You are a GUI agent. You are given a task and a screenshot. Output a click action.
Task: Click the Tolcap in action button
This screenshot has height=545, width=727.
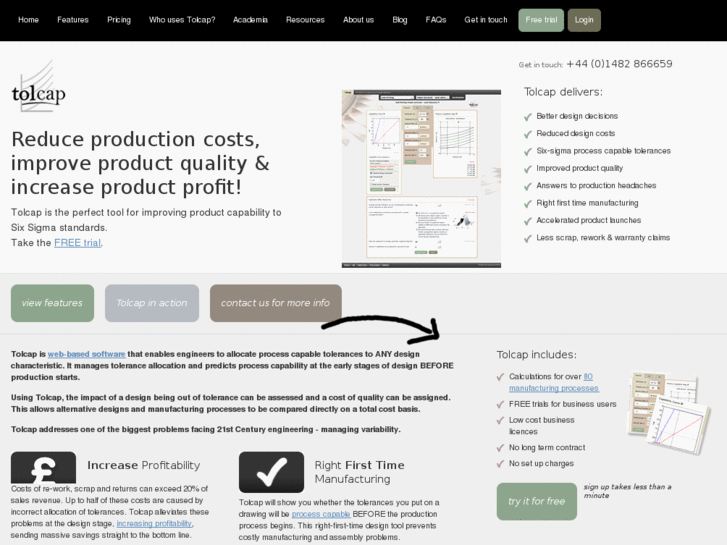(152, 303)
